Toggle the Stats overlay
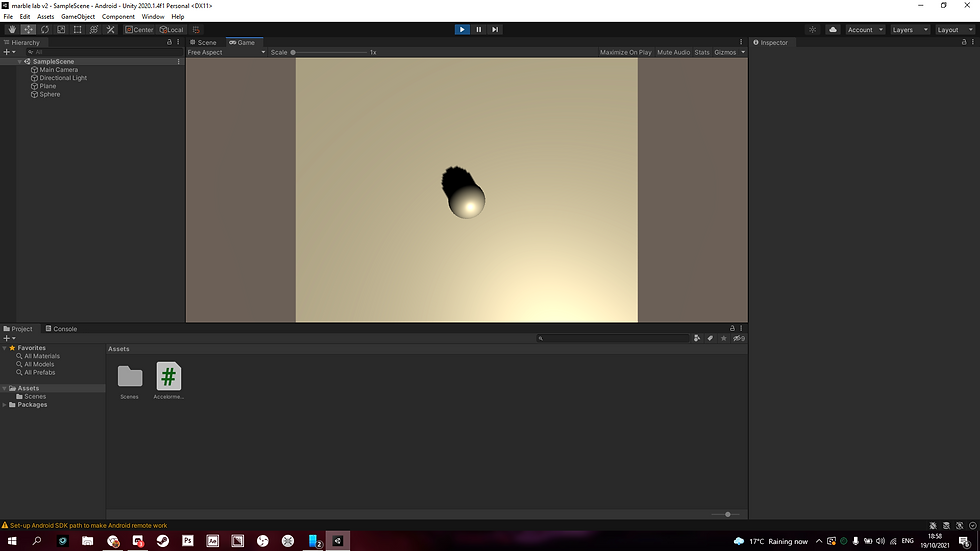Screen dimensions: 980x551 702,52
